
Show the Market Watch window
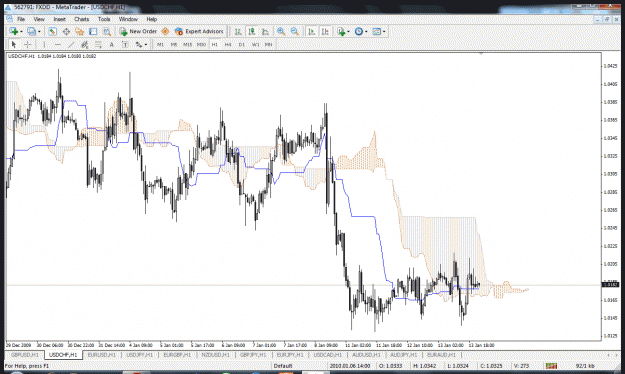53,31
